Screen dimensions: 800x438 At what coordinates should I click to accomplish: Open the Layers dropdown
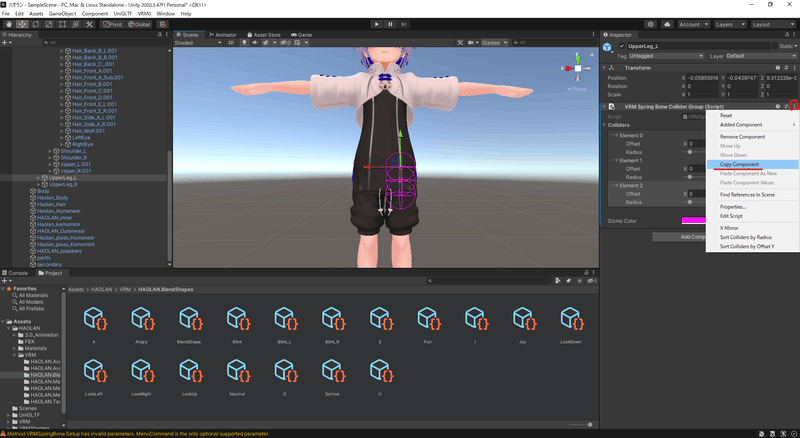(730, 24)
